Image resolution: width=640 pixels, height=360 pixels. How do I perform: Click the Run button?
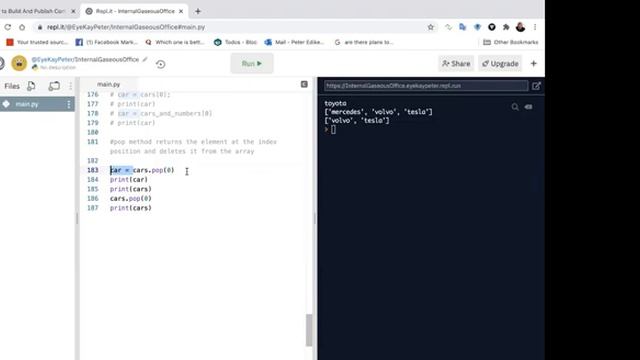[252, 64]
